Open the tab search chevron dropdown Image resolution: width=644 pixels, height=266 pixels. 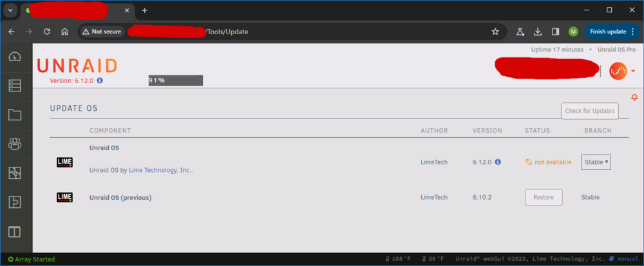point(10,10)
